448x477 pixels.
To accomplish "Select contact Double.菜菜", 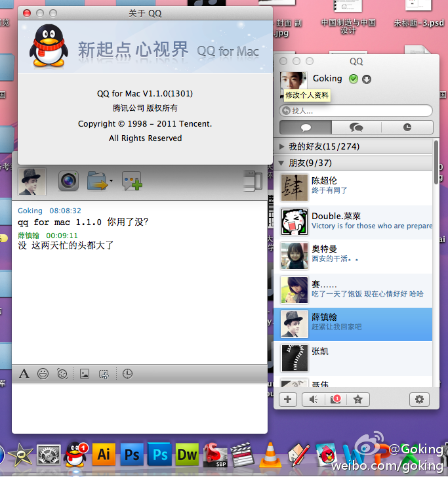I will coord(353,222).
